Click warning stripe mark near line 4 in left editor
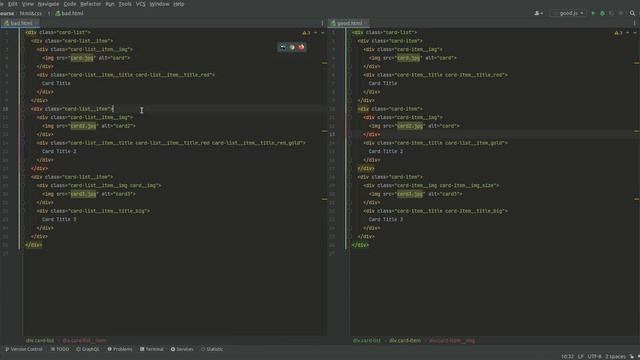 click(324, 63)
